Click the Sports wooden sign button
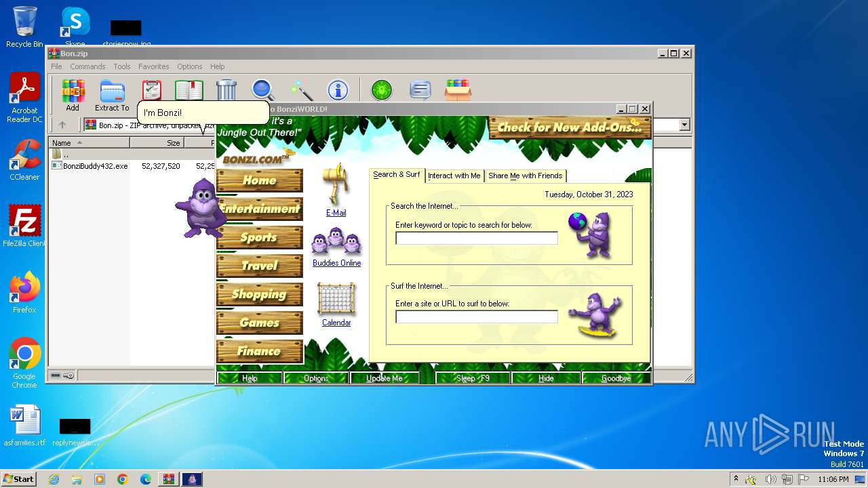The image size is (868, 488). [260, 237]
